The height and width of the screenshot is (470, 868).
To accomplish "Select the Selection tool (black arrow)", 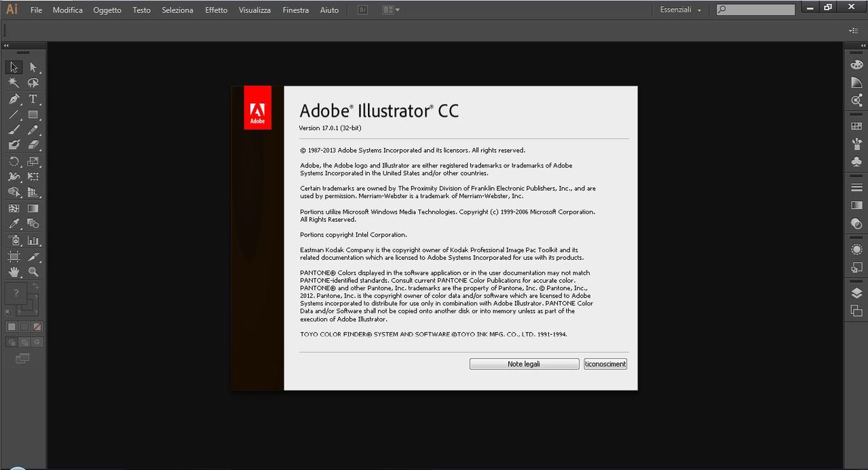I will click(x=14, y=67).
